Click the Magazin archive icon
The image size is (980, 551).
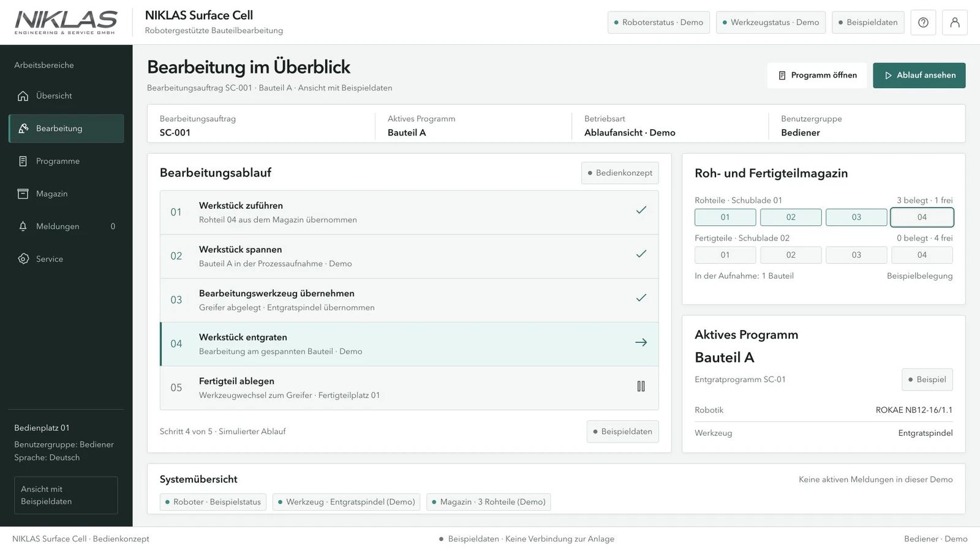(23, 193)
